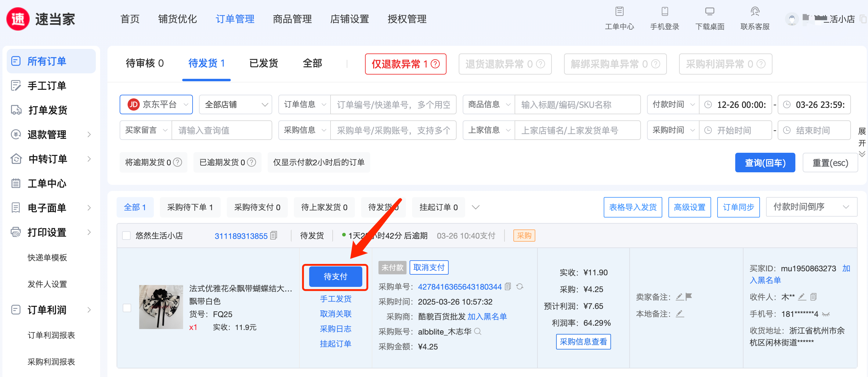Switch to the 已发货 tab
This screenshot has width=868, height=377.
(x=263, y=64)
